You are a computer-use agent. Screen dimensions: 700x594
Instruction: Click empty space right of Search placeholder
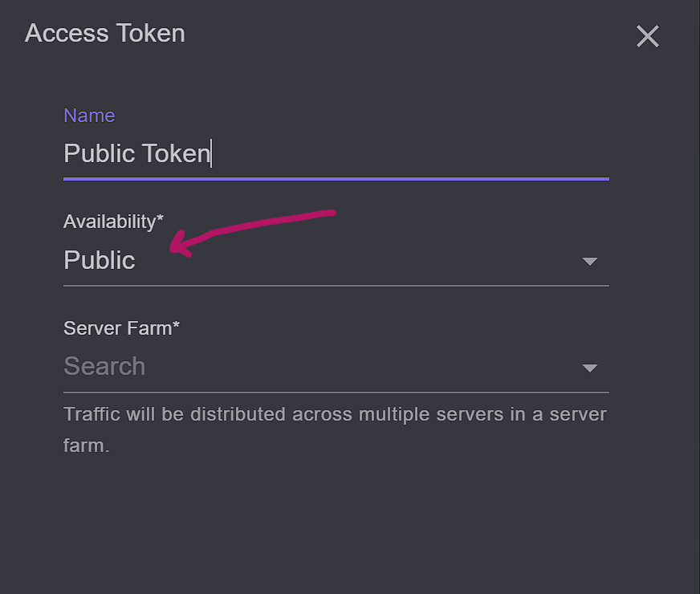click(361, 367)
